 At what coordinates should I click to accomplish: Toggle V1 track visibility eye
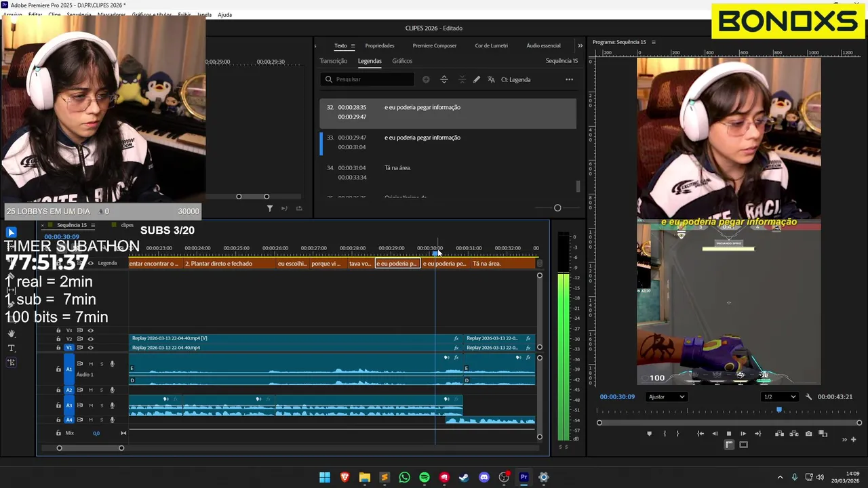point(90,348)
